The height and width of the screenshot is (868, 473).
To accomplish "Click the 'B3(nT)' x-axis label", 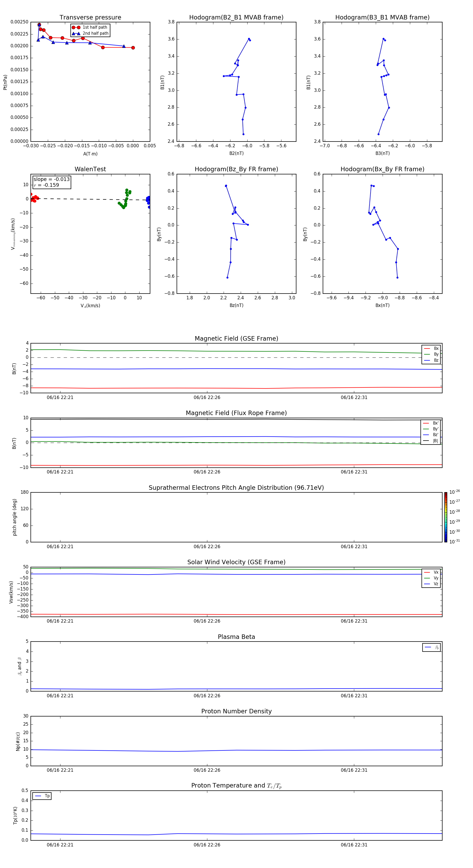I will click(x=382, y=153).
